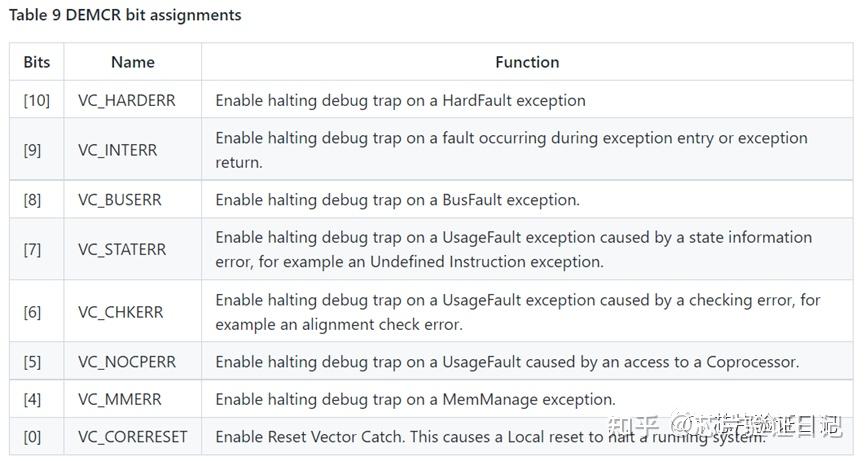Select the 'Bits' column header

click(37, 62)
